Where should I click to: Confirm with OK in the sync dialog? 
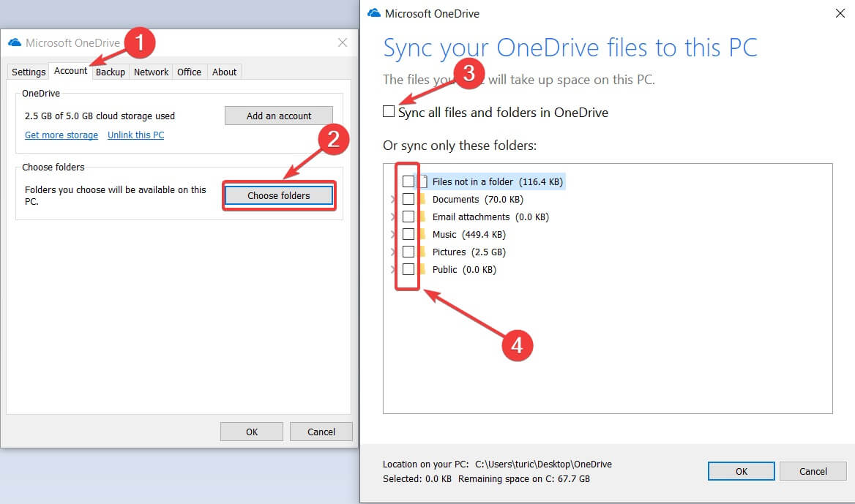point(741,471)
